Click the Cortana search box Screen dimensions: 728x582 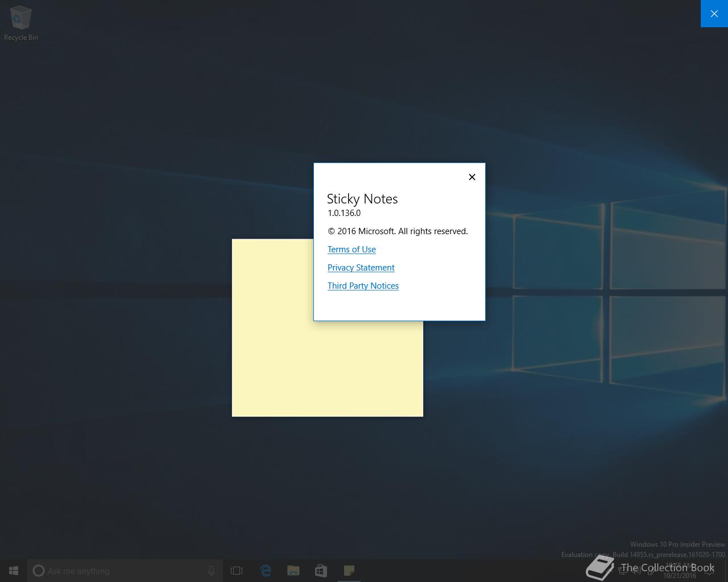(x=125, y=571)
